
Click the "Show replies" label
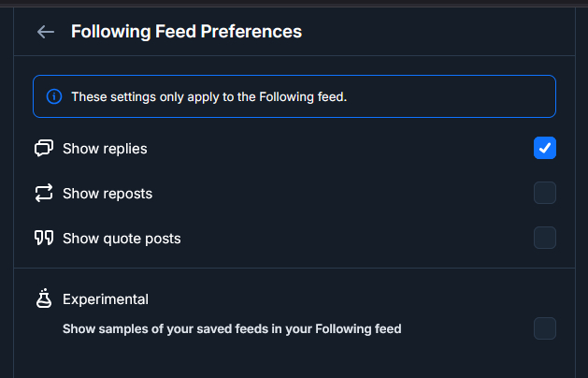105,149
